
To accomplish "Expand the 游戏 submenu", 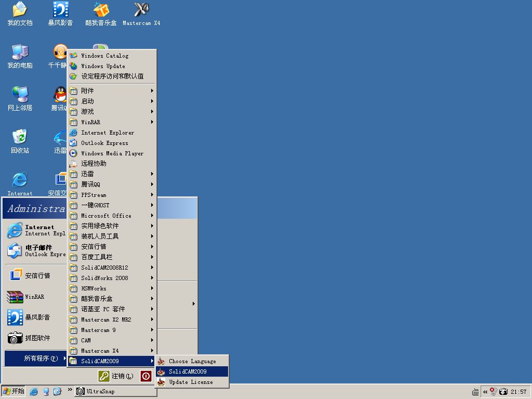I will pos(112,112).
